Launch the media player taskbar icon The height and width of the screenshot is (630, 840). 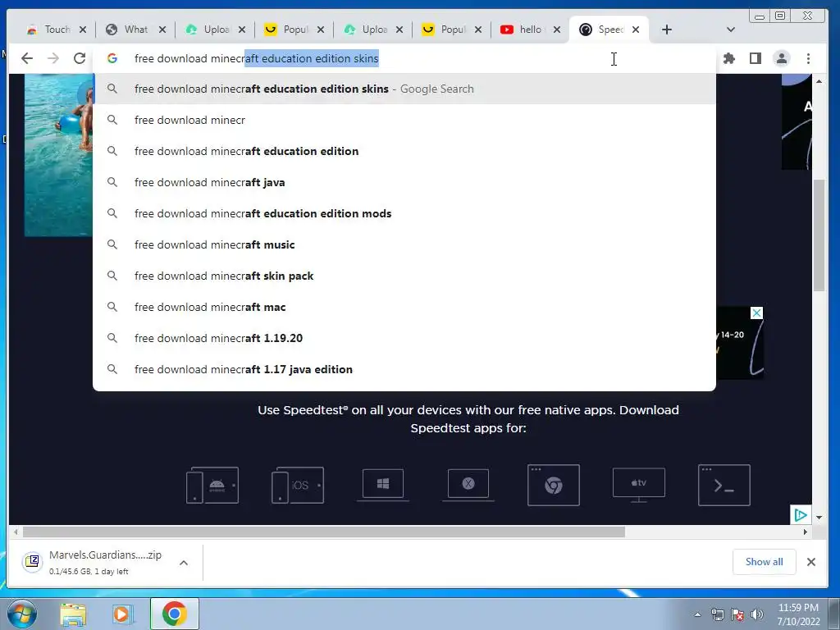(123, 614)
